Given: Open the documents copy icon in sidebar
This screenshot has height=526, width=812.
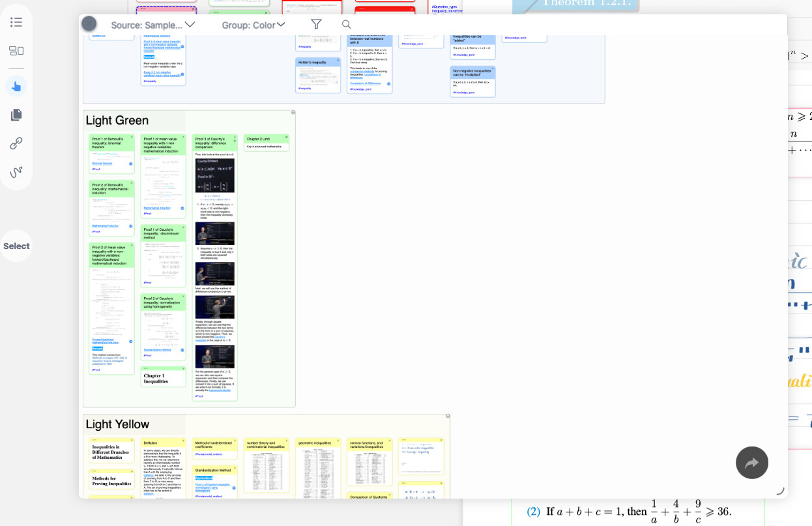Looking at the screenshot, I should point(16,115).
